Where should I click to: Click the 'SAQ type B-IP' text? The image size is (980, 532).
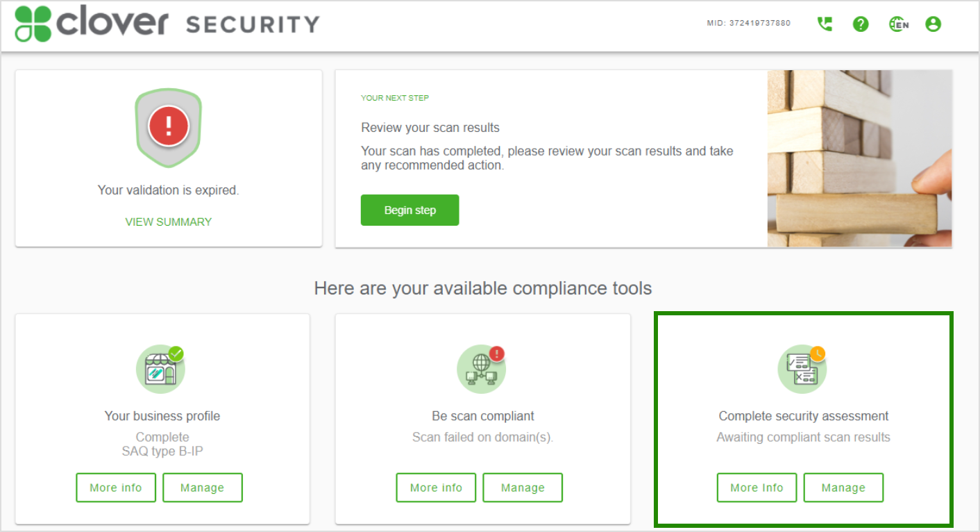(x=162, y=451)
